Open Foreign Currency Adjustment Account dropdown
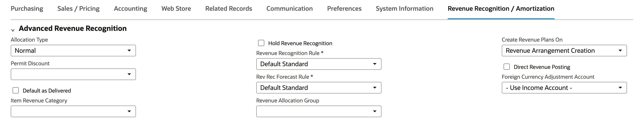This screenshot has width=644, height=123. click(x=564, y=88)
